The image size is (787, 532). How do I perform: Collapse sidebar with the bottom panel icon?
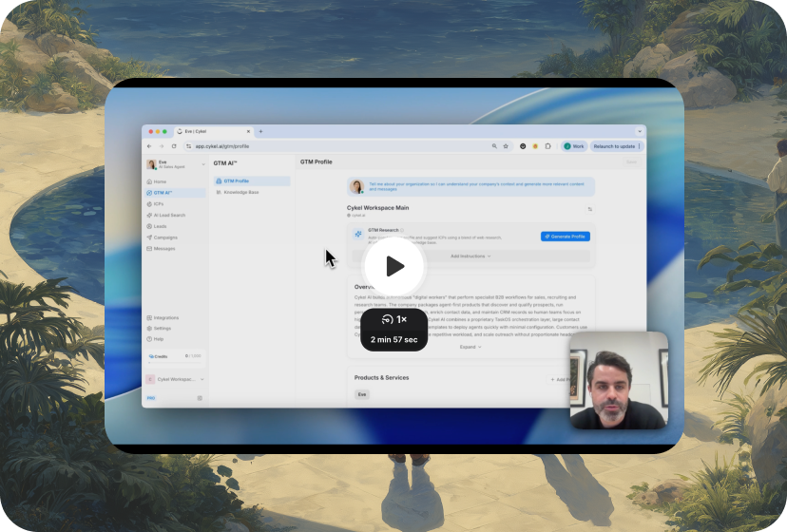point(200,398)
